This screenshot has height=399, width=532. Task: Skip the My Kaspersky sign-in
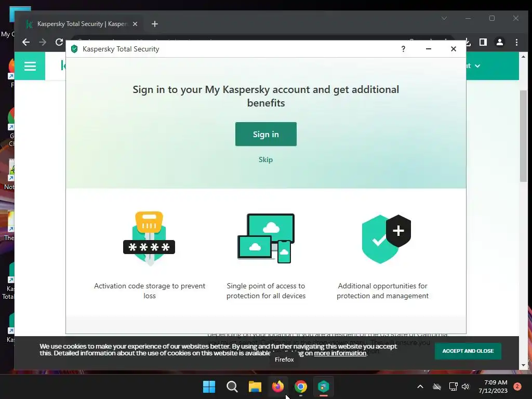[x=265, y=159]
